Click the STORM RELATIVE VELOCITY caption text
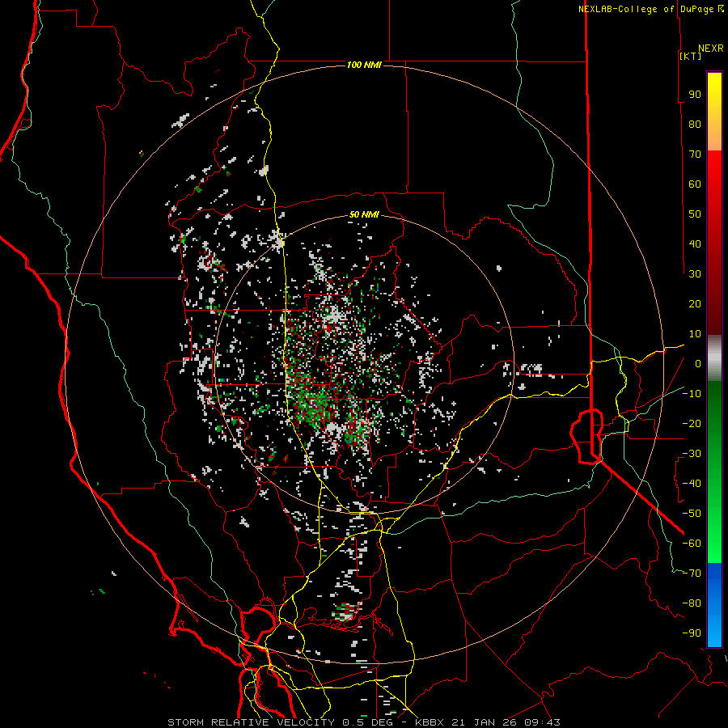Image resolution: width=728 pixels, height=728 pixels. click(x=251, y=722)
